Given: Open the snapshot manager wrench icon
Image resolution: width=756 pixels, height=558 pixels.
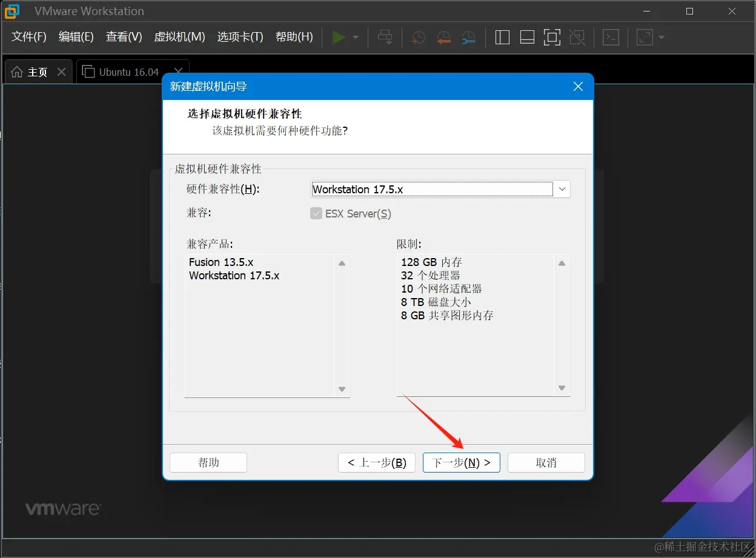Looking at the screenshot, I should tap(468, 38).
